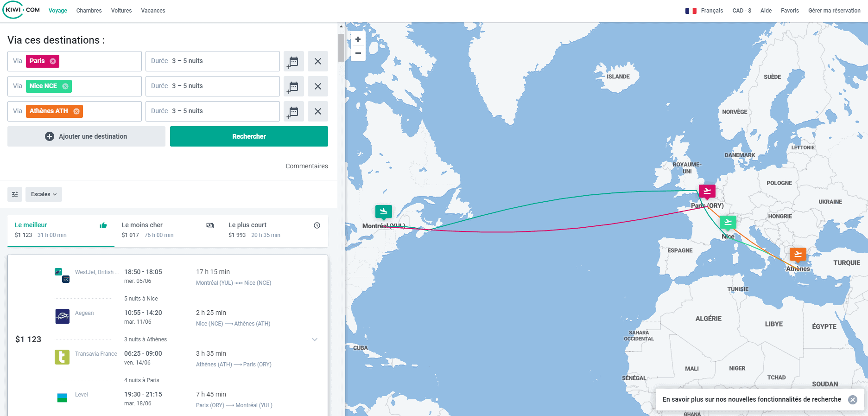This screenshot has height=416, width=868.
Task: Open calendar picker for Paris stopover
Action: tap(293, 61)
